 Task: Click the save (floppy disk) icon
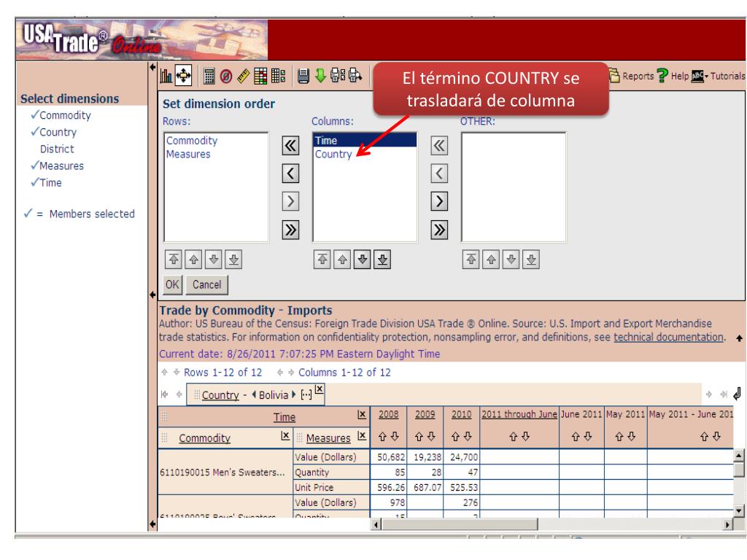click(303, 76)
